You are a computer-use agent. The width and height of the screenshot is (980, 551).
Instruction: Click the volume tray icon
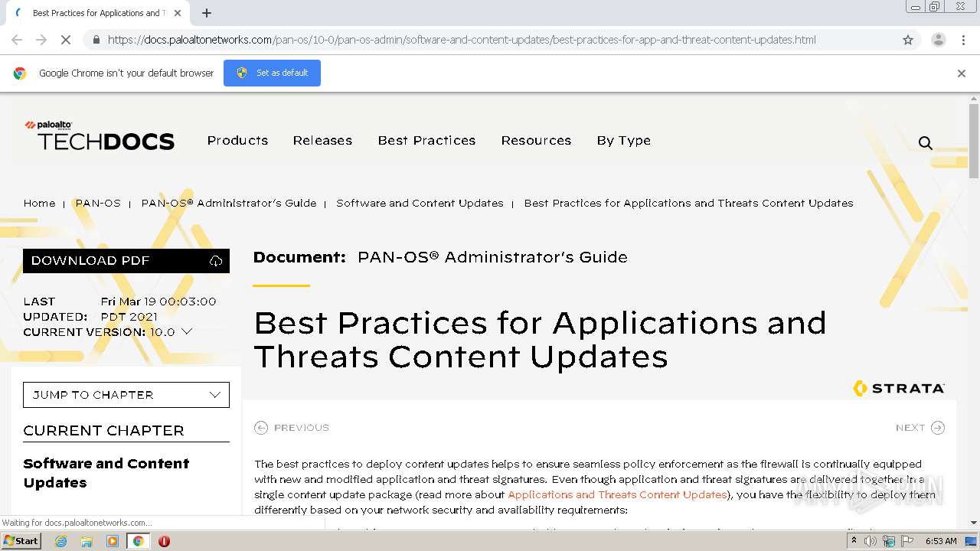click(870, 541)
